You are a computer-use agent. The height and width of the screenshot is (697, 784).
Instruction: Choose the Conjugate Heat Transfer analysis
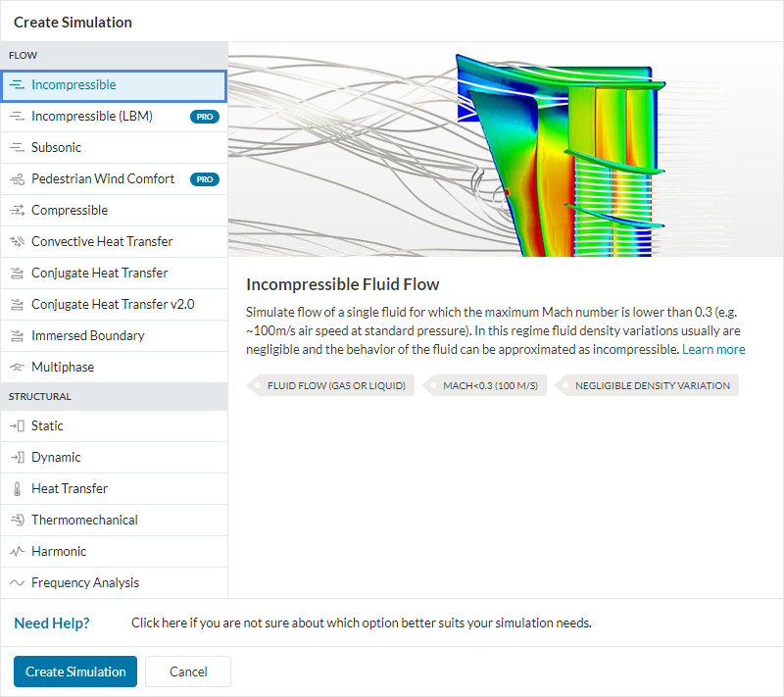point(17,273)
